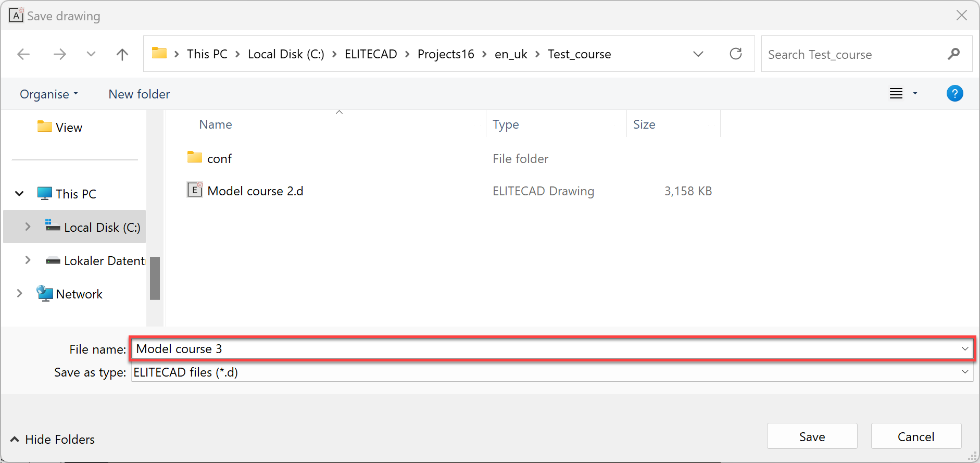Go up one folder level
The image size is (980, 463).
pyautogui.click(x=122, y=54)
